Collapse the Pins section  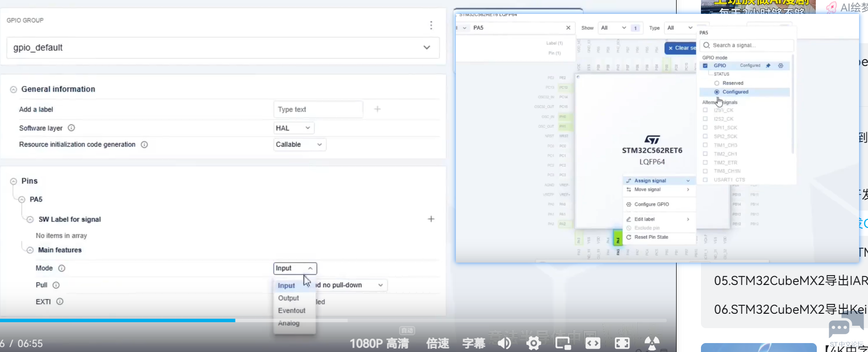point(13,181)
